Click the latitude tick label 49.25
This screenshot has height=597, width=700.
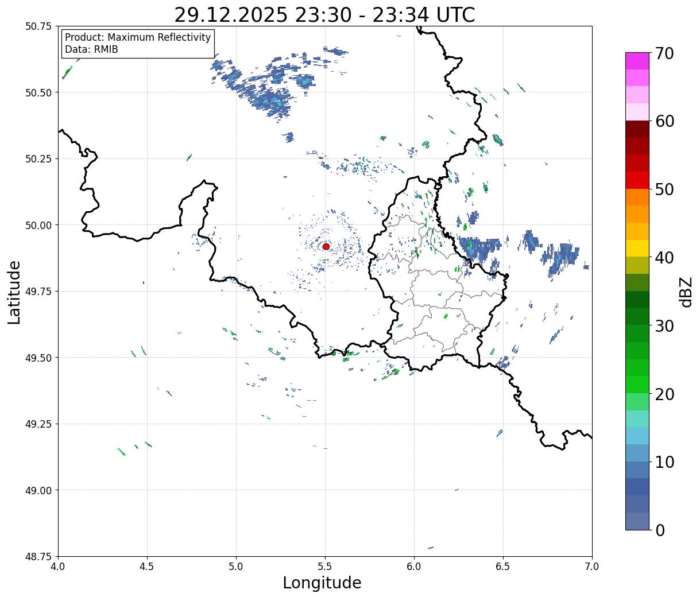[x=38, y=424]
